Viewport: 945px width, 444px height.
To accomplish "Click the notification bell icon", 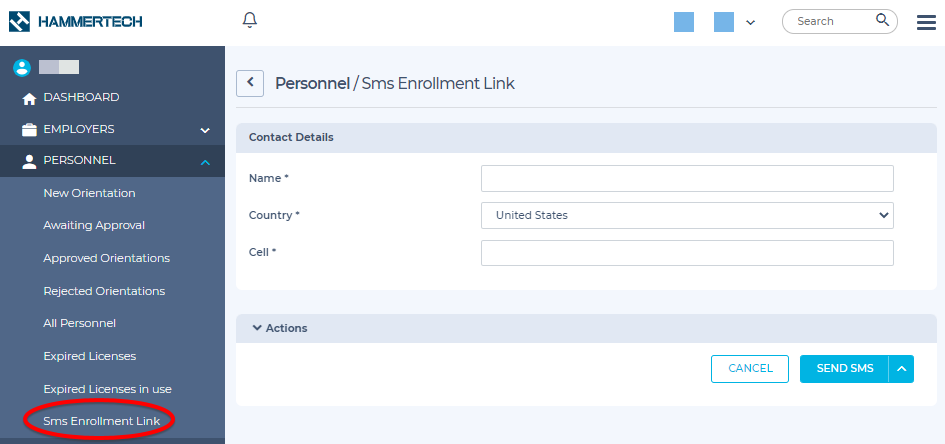I will coord(250,20).
